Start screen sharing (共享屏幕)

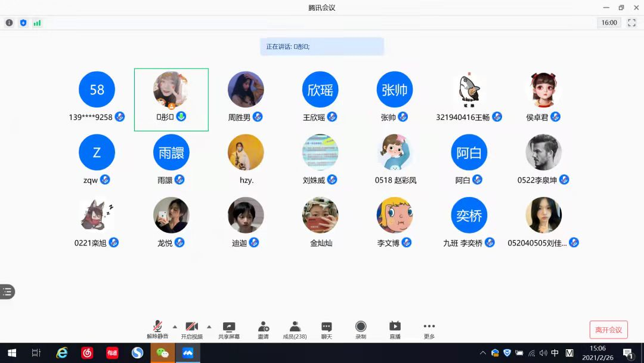tap(229, 330)
